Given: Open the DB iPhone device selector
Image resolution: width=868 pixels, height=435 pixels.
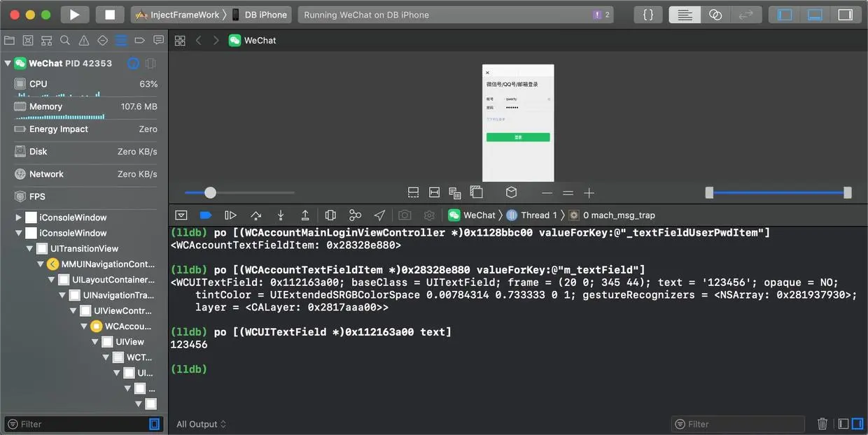Looking at the screenshot, I should tap(259, 15).
